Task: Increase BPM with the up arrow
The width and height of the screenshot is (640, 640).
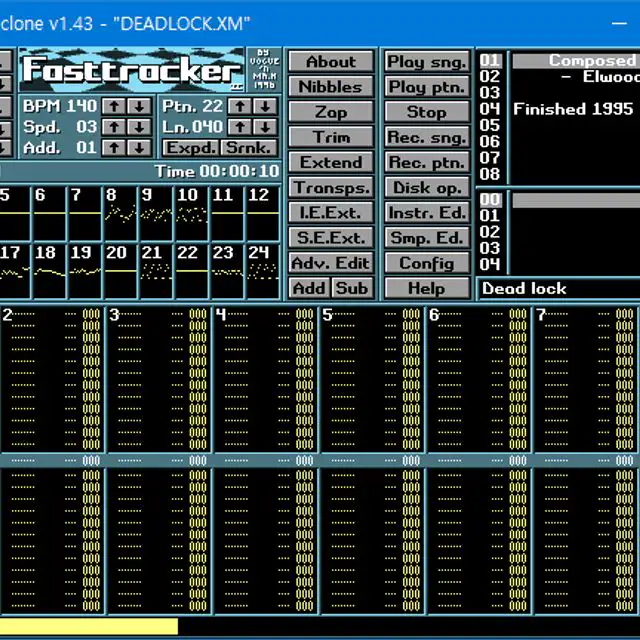Action: [x=114, y=107]
